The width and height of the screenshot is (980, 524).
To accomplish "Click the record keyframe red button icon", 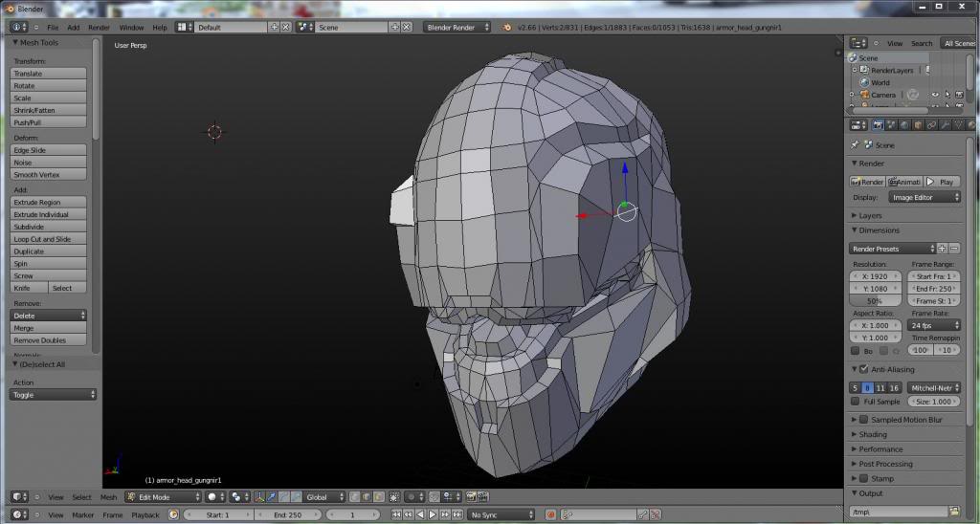I will [550, 514].
